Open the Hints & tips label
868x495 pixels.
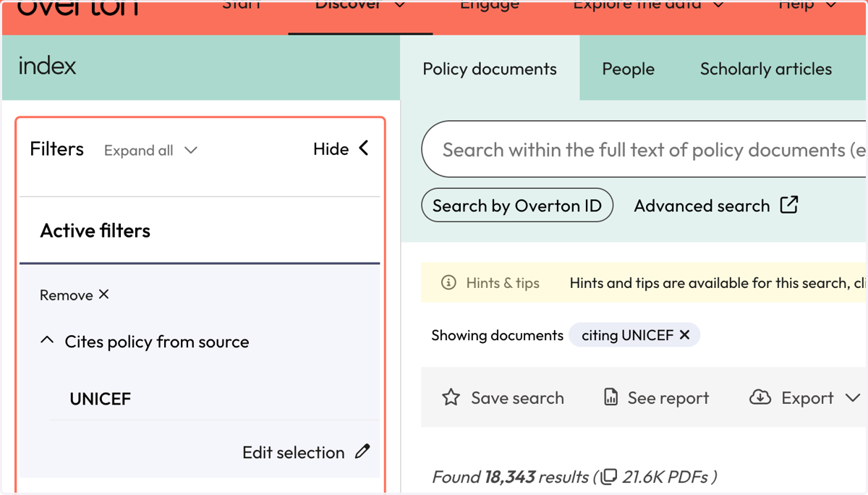pos(503,283)
